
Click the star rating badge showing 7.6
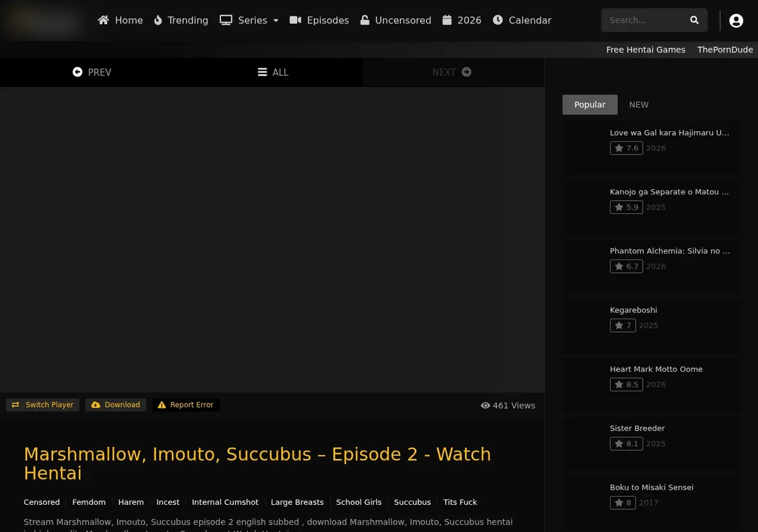626,148
